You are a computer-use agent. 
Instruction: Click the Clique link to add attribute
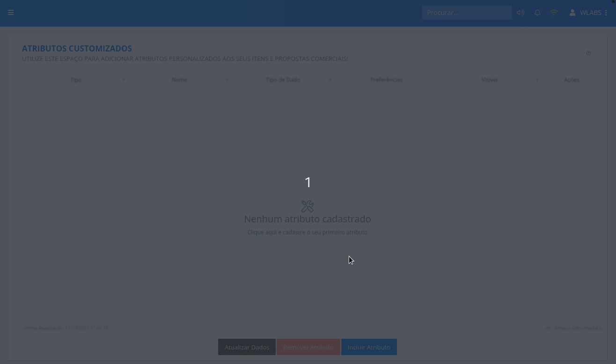(256, 232)
